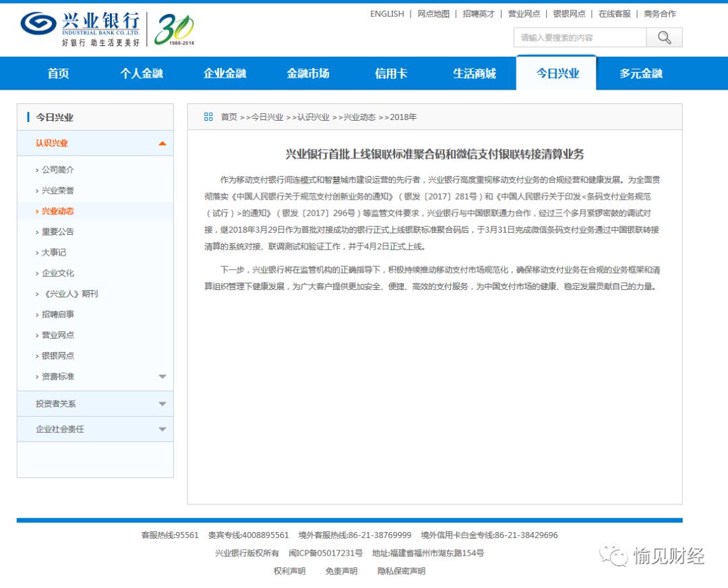Open 重要公告 in the sidebar

tap(57, 232)
